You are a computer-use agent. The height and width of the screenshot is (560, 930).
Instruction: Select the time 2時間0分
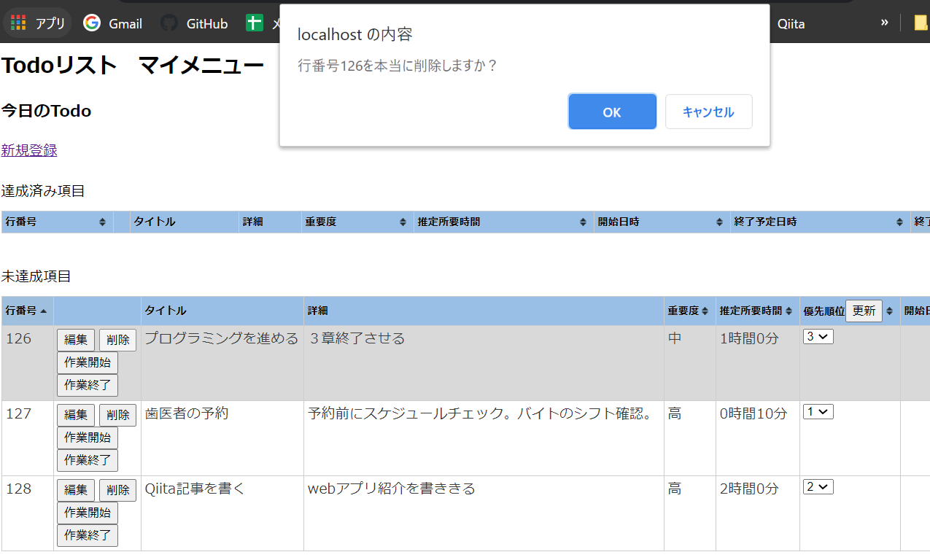[x=749, y=489]
